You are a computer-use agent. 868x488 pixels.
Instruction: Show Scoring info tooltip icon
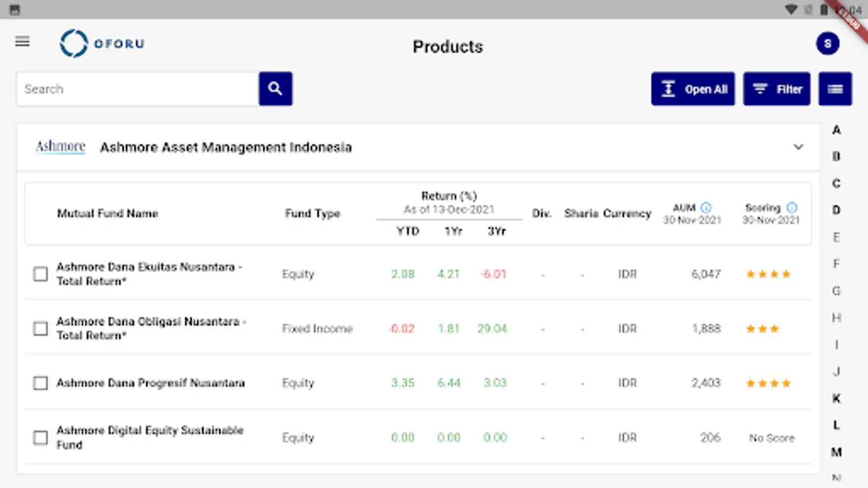[x=792, y=208]
